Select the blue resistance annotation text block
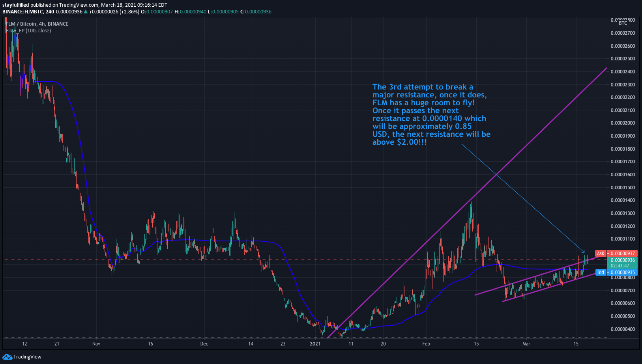This screenshot has width=642, height=364. click(431, 114)
